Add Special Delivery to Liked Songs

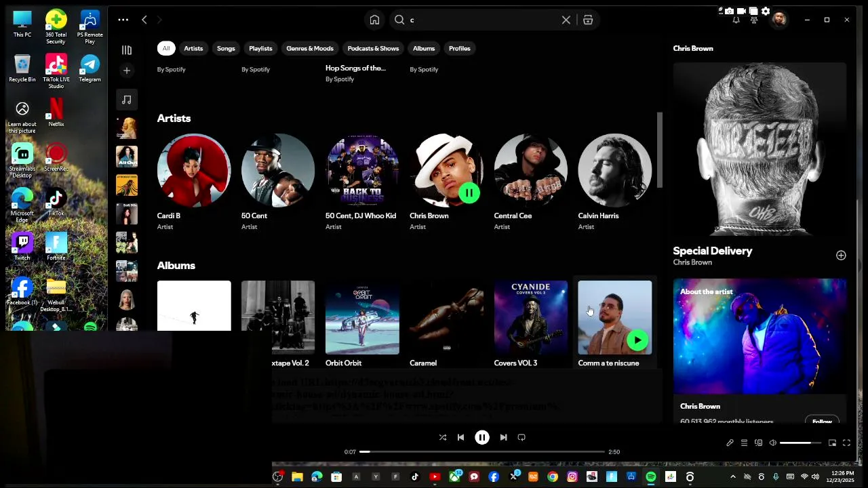point(841,256)
